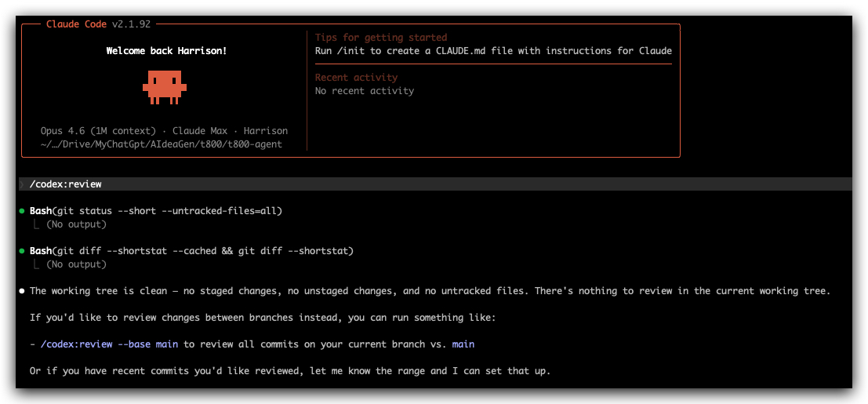The height and width of the screenshot is (404, 868).
Task: Click the 'No recent activity' text
Action: (365, 91)
